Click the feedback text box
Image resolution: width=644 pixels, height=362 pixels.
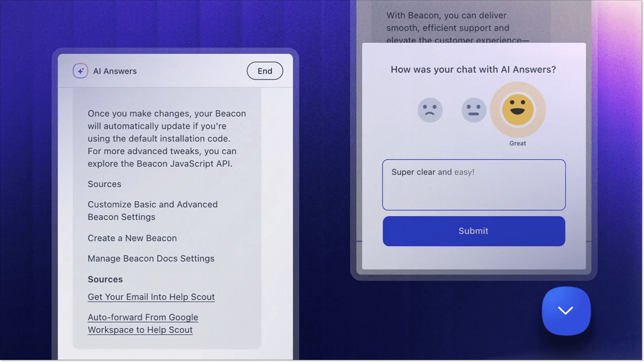click(474, 185)
